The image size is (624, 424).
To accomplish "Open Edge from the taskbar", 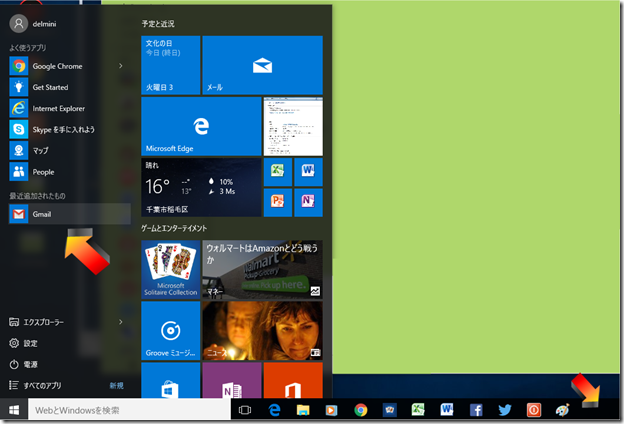I will 274,410.
